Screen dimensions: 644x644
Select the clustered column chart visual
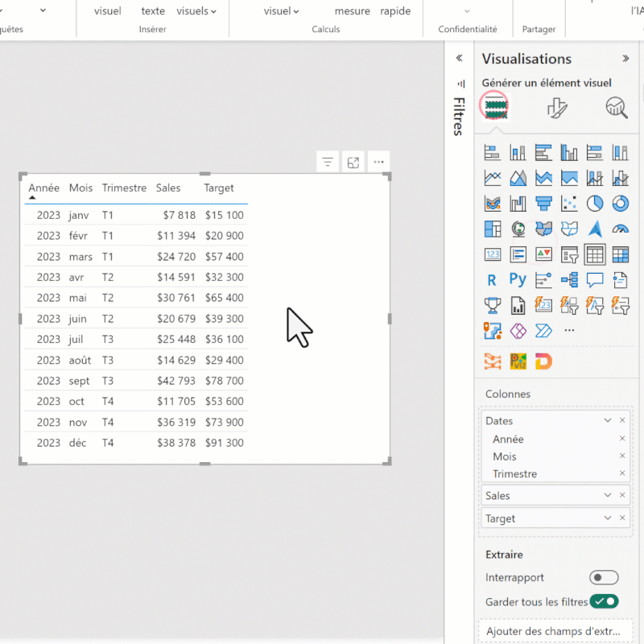pyautogui.click(x=569, y=153)
